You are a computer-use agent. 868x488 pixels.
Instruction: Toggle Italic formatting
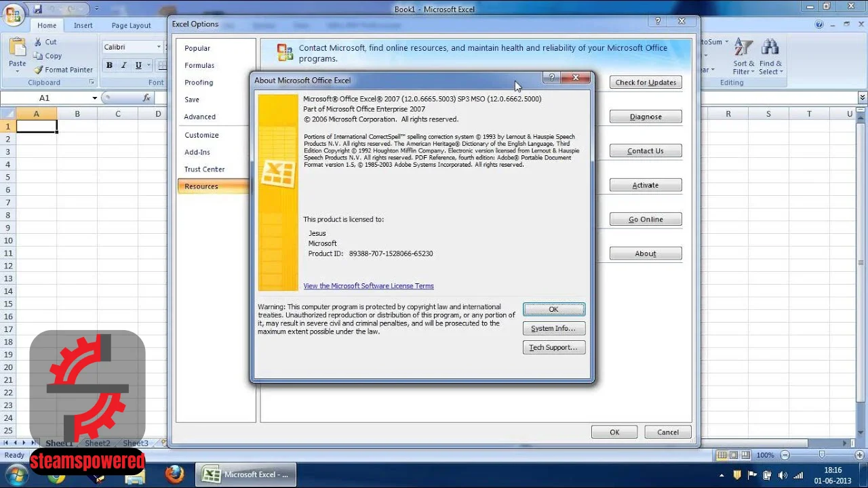click(123, 65)
